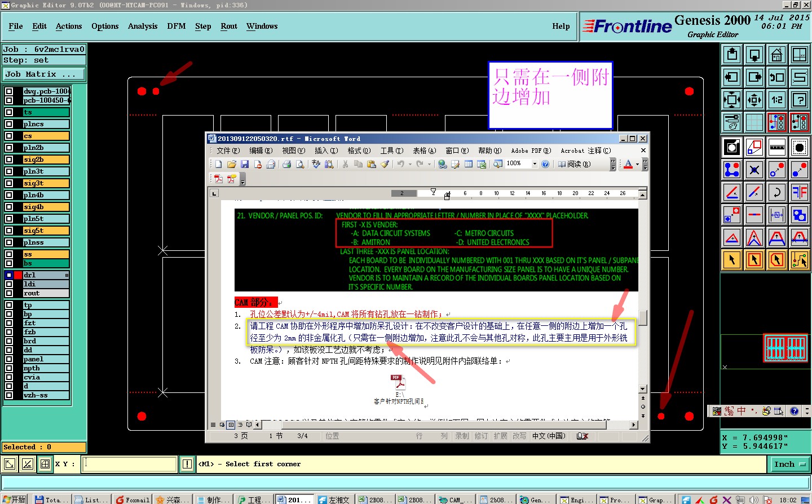Select the net selection tool
This screenshot has width=812, height=504.
click(800, 260)
